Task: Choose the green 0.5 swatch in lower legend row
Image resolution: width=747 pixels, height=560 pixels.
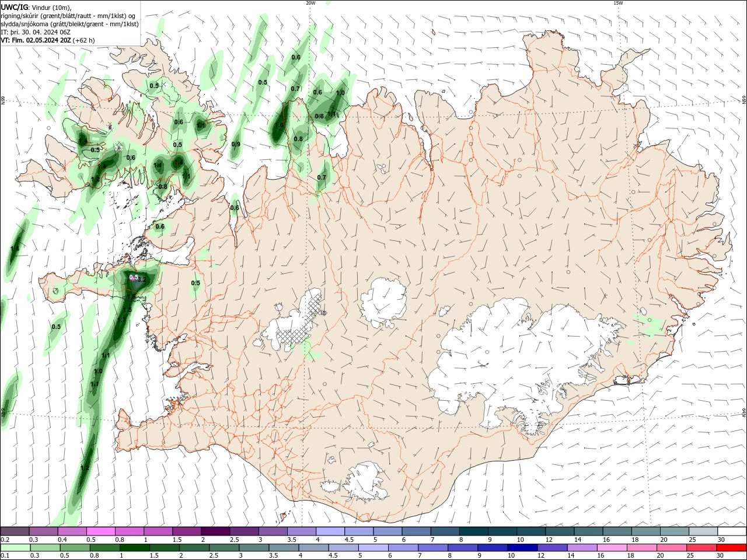Action: coord(75,548)
